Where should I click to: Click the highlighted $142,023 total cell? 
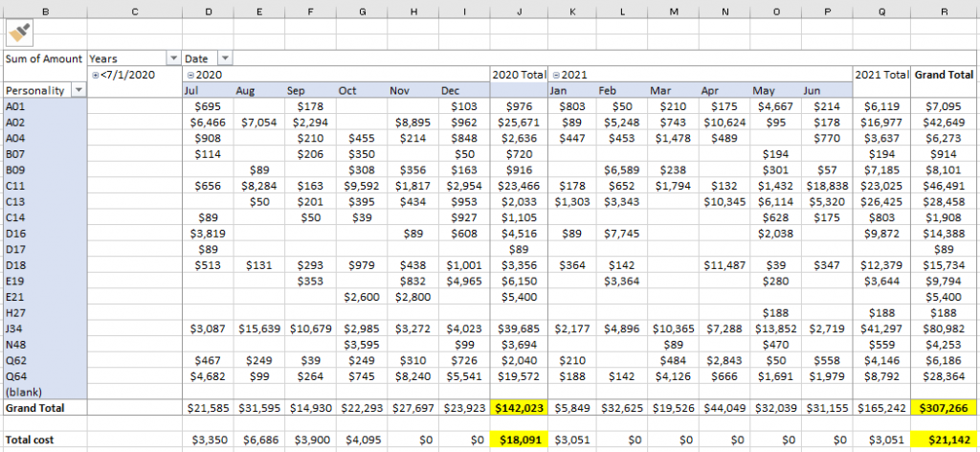click(518, 408)
